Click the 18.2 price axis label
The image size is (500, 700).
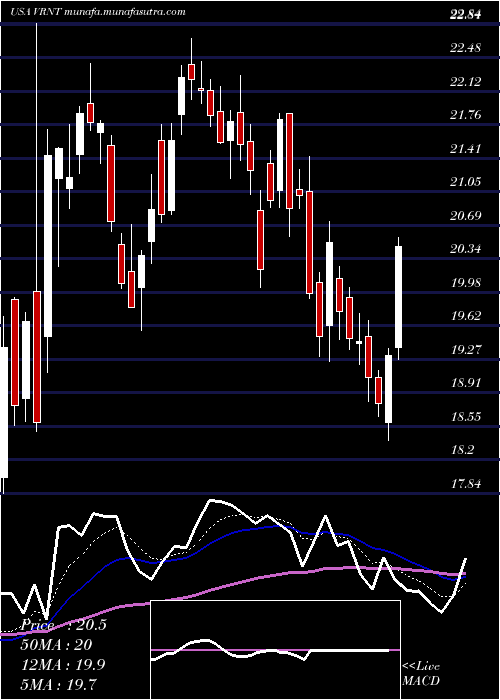pos(462,450)
